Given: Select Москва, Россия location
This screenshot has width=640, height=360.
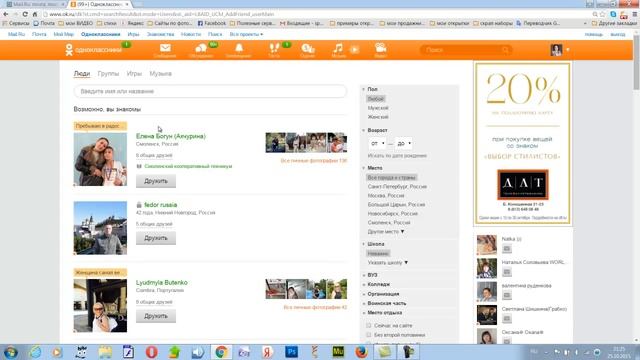Looking at the screenshot, I should 386,196.
